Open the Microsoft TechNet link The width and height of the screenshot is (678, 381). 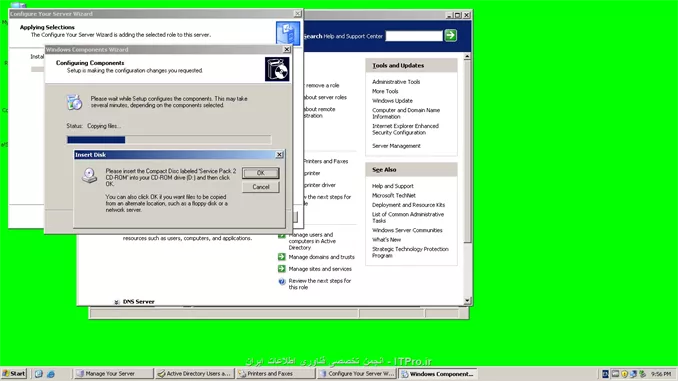tap(393, 195)
